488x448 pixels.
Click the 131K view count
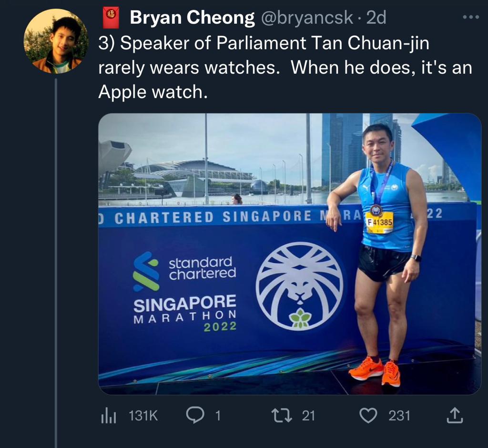(x=143, y=416)
